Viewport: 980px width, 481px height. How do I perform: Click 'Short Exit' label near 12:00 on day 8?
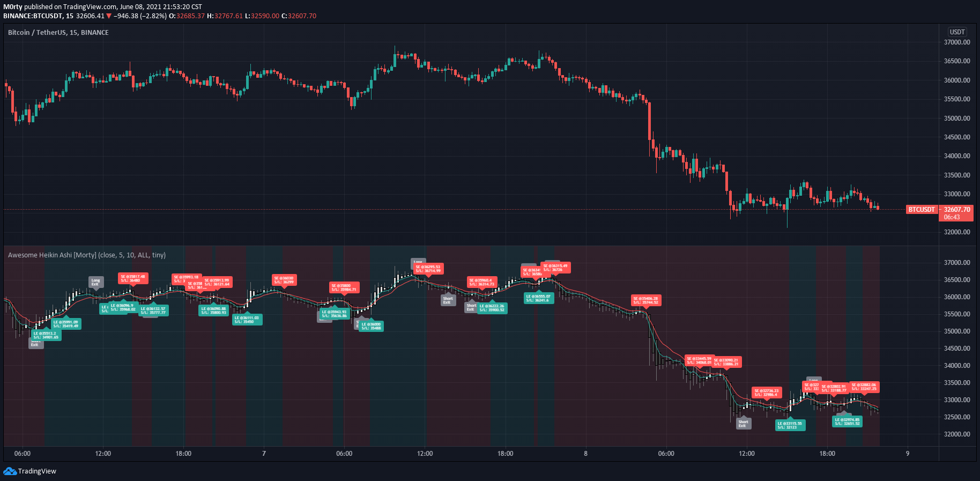pyautogui.click(x=744, y=424)
